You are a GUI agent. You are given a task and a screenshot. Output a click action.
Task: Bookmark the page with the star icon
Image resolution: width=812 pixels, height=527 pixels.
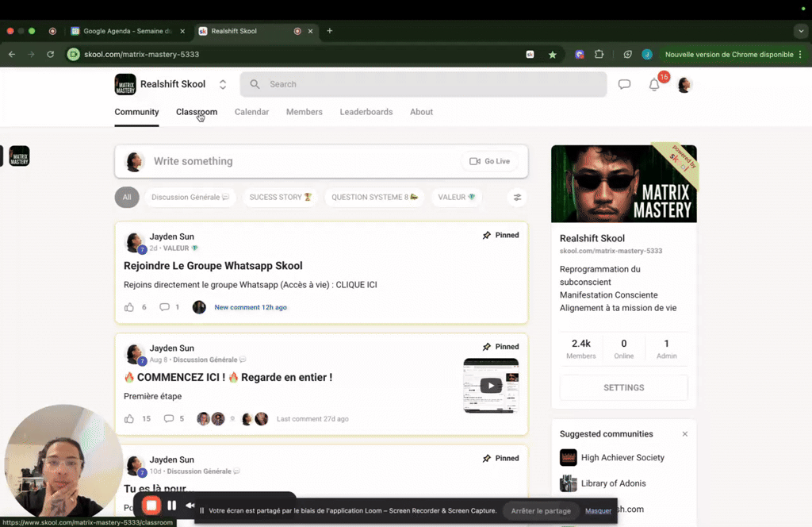coord(553,55)
